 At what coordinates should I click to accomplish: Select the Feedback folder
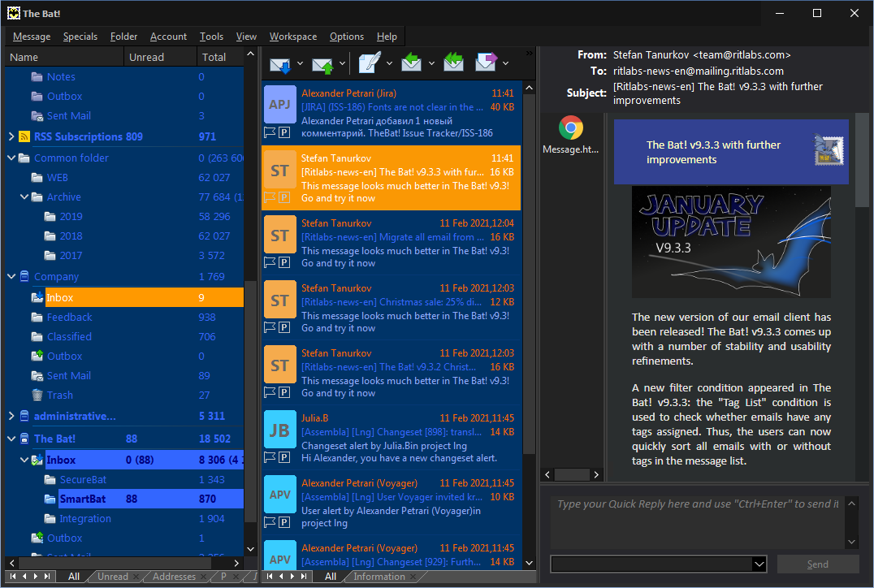[69, 317]
